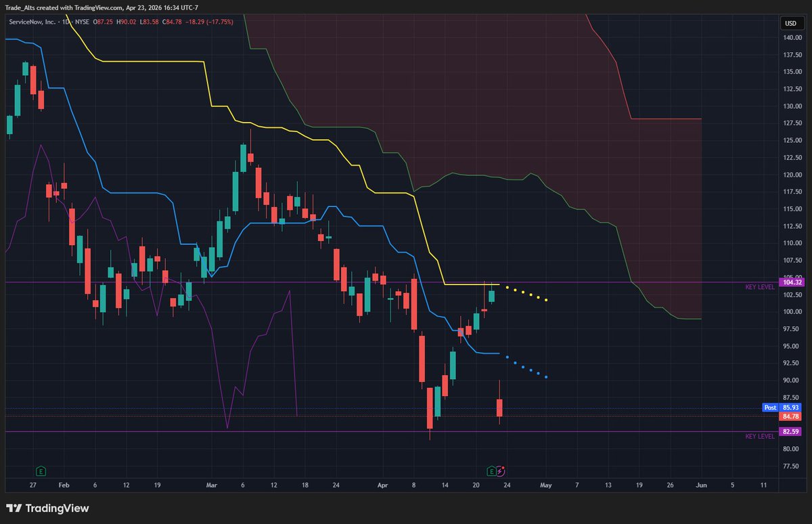Click the 140.00 price axis label
This screenshot has width=812, height=524.
click(x=793, y=38)
